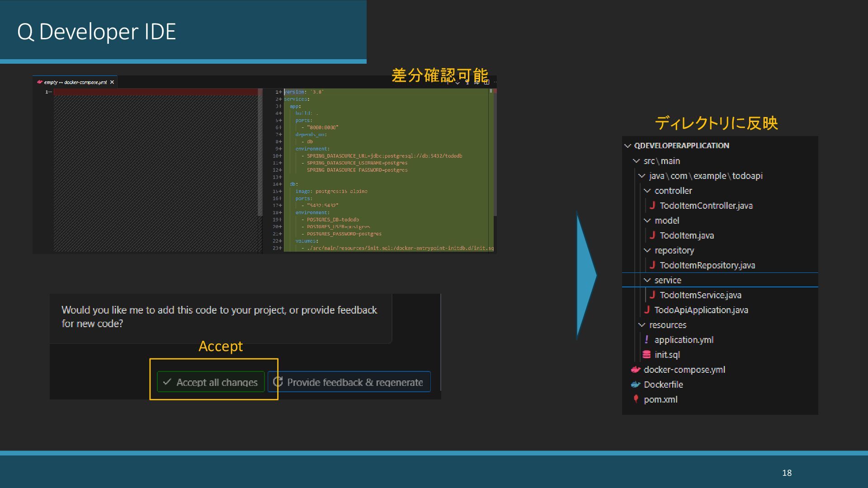The height and width of the screenshot is (488, 868).
Task: Click the pink Docker icon of docker-compose.yml
Action: point(636,370)
